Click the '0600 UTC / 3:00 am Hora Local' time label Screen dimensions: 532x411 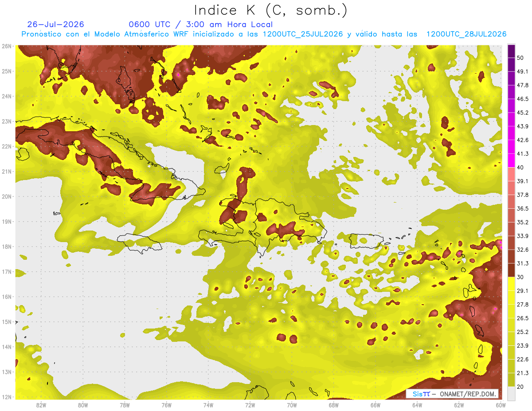point(200,24)
